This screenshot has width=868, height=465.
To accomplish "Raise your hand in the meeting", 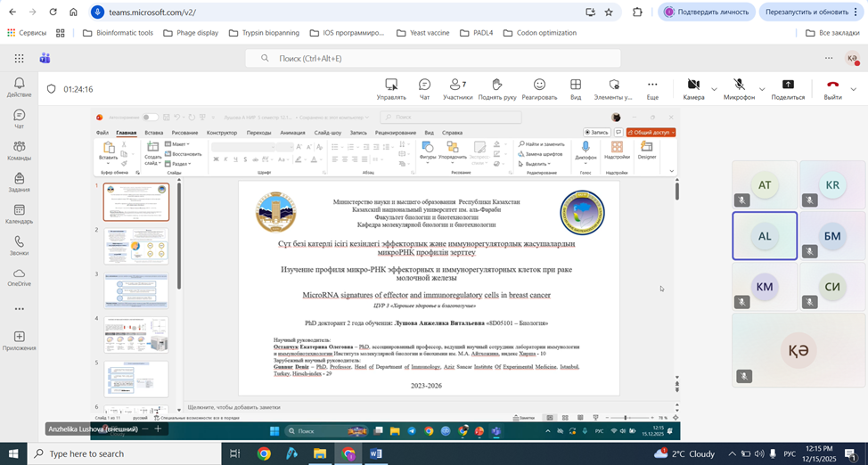I will [497, 88].
